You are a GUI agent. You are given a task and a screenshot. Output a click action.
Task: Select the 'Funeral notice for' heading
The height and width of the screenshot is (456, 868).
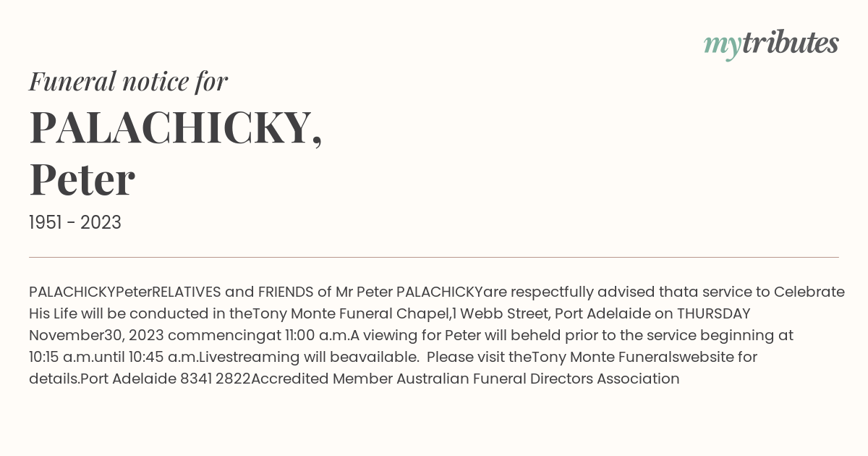click(x=128, y=81)
